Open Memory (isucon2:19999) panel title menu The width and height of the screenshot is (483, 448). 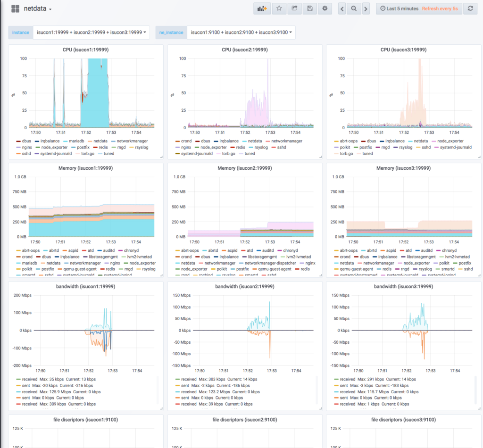(x=245, y=168)
